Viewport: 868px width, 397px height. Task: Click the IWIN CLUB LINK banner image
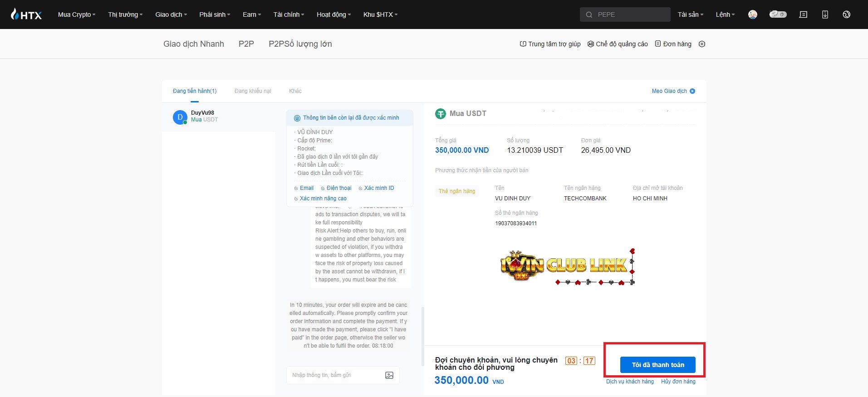(567, 266)
